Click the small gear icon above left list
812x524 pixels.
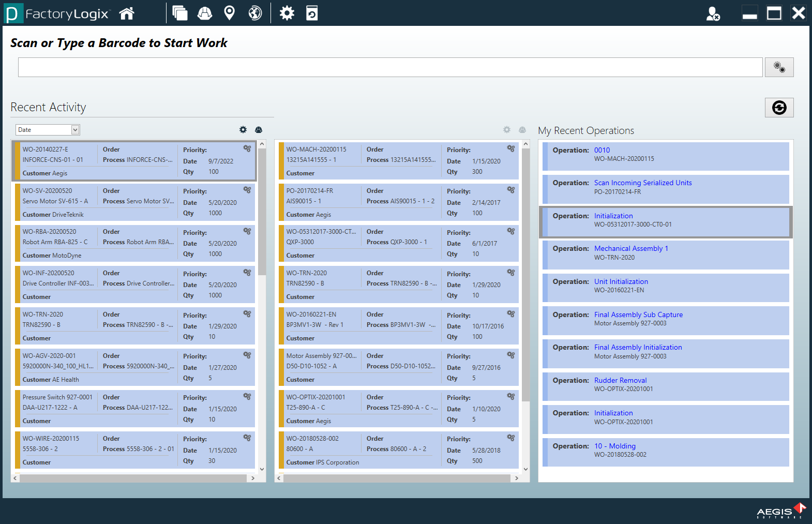pyautogui.click(x=243, y=130)
